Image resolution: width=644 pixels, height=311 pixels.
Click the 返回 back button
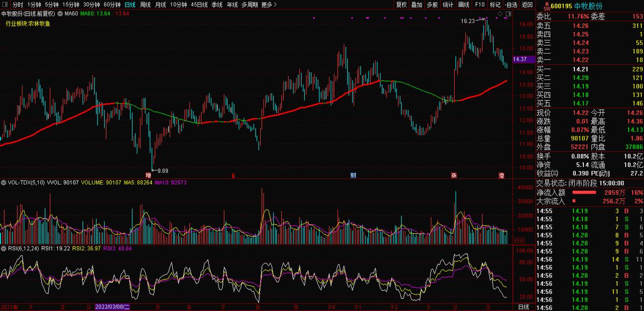pyautogui.click(x=527, y=5)
